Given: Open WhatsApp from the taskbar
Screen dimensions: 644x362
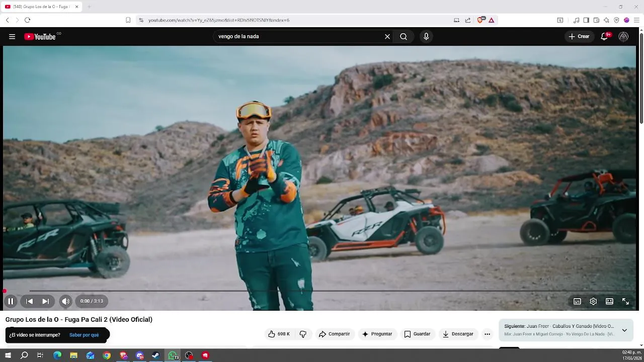Looking at the screenshot, I should click(173, 355).
